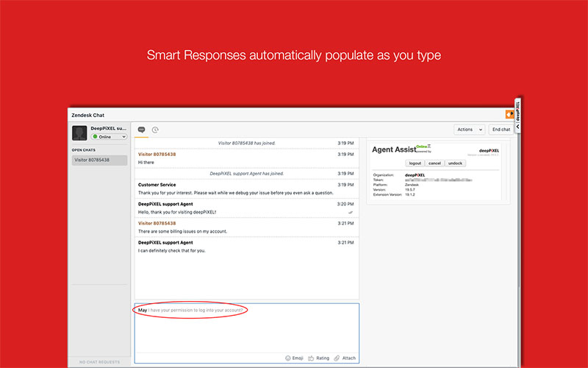This screenshot has width=588, height=368.
Task: Click 'Hello, thank you for visiting' message
Action: click(177, 212)
